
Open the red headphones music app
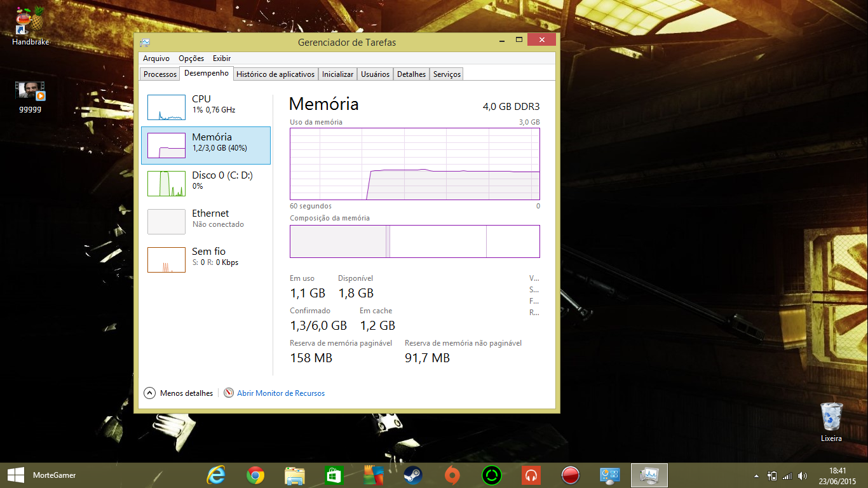point(531,475)
